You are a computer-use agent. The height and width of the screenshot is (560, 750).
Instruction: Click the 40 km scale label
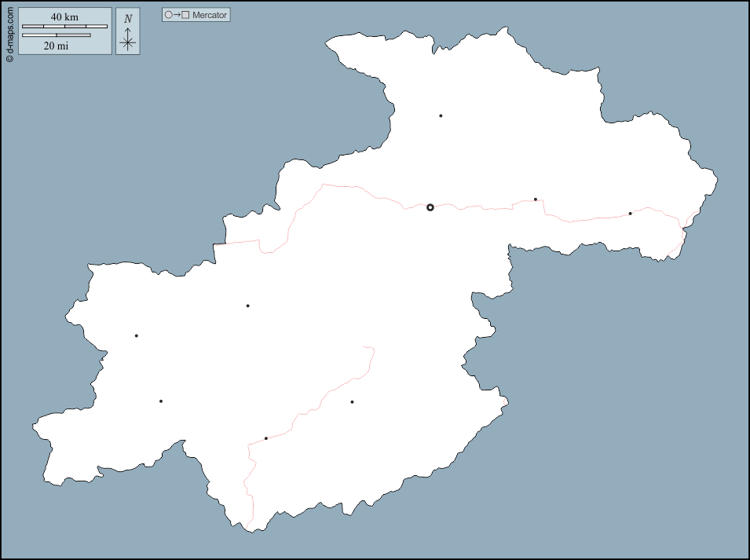coord(64,17)
